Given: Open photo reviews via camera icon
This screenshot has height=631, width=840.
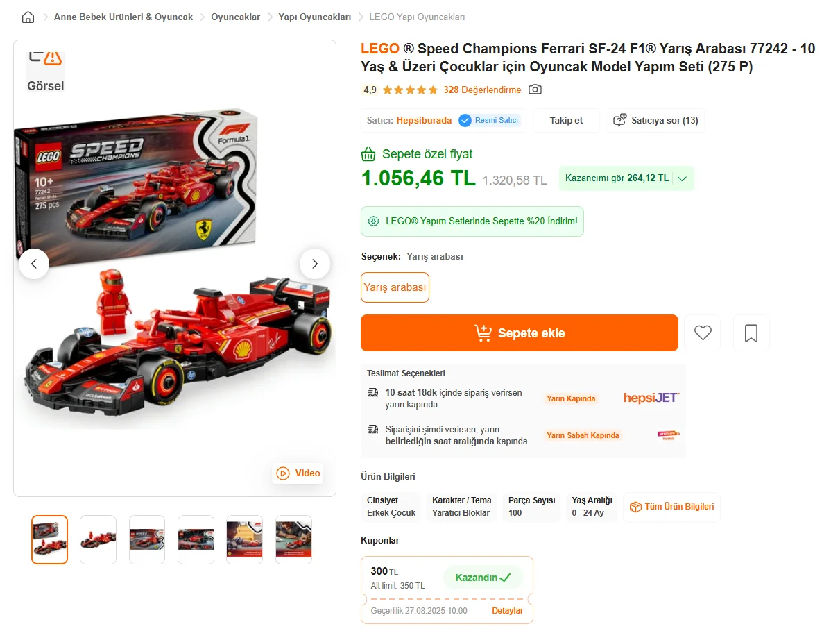Looking at the screenshot, I should 535,90.
